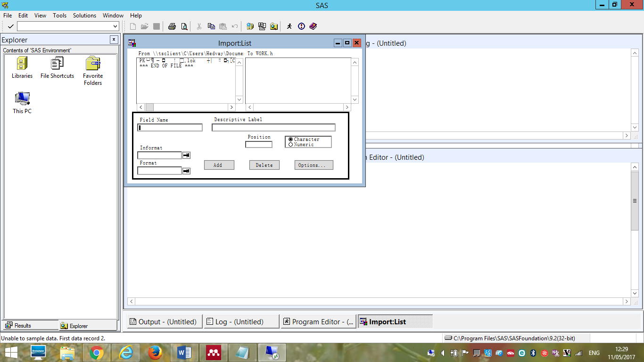Click the source file list scroll-right arrow
This screenshot has height=362, width=644.
[x=231, y=107]
